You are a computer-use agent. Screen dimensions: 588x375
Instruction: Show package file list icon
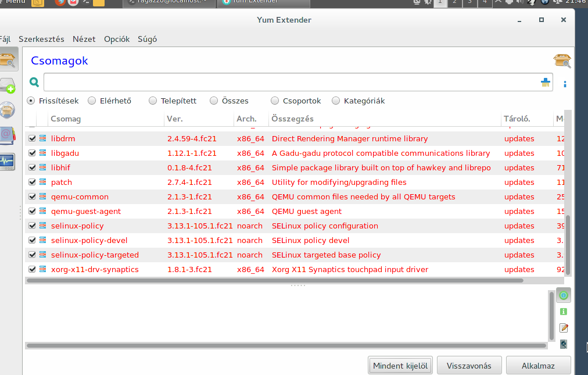[x=563, y=344]
